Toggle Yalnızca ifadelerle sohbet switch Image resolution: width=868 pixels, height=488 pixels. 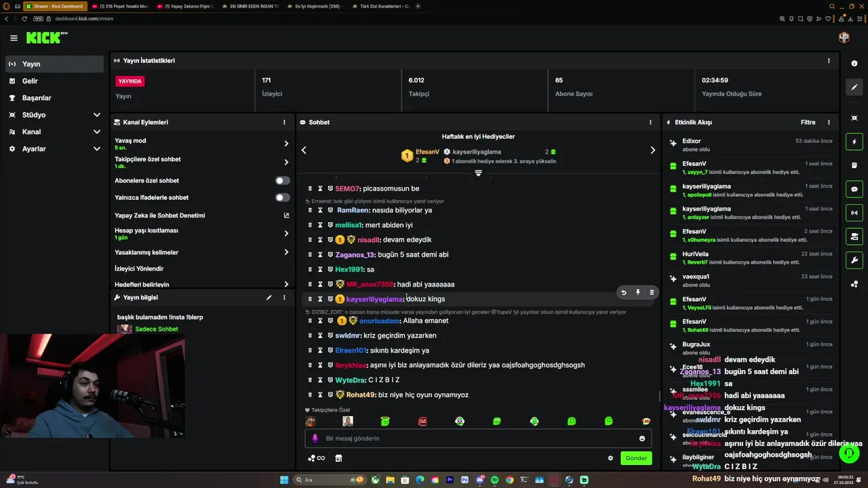[282, 197]
